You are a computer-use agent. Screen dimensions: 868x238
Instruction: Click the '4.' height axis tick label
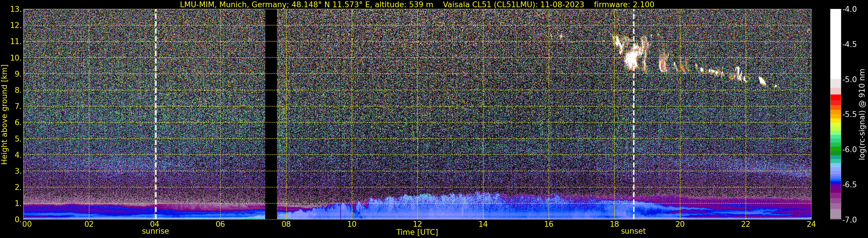[18, 155]
